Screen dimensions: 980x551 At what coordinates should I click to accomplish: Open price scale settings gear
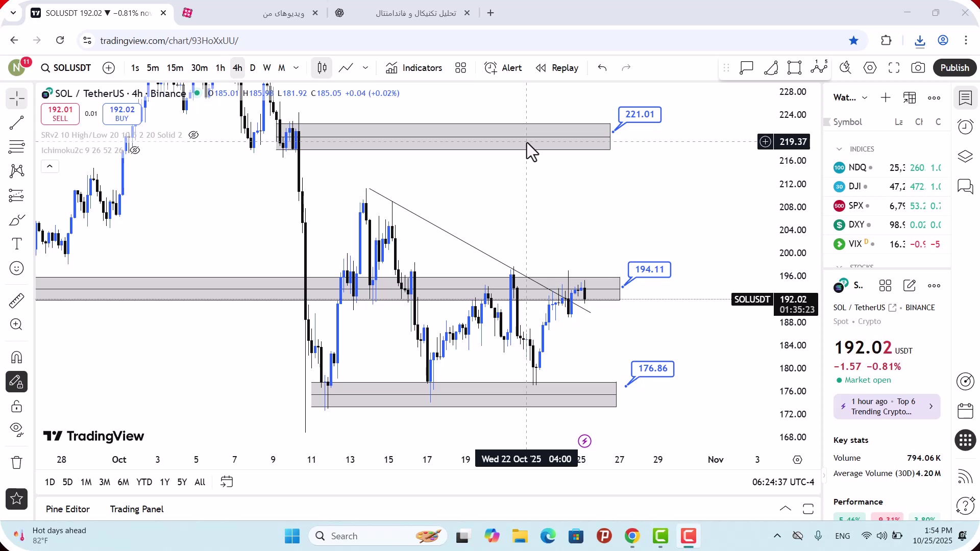[797, 460]
